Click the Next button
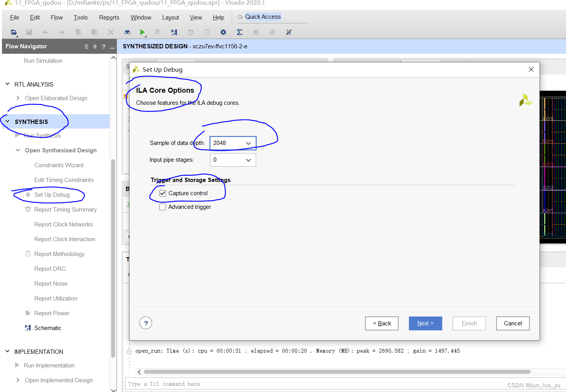The image size is (566, 392). coord(426,323)
